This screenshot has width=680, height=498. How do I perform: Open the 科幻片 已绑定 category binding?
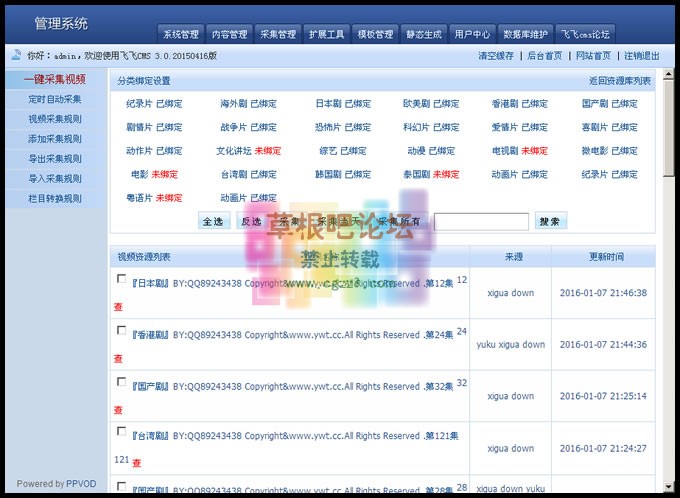[431, 127]
